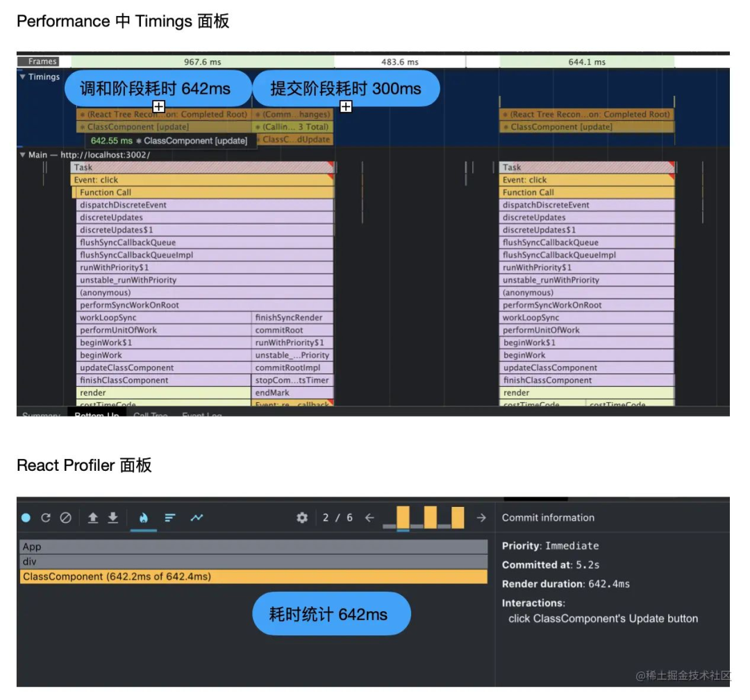Select left Event: click entry
The width and height of the screenshot is (750, 700).
click(202, 179)
